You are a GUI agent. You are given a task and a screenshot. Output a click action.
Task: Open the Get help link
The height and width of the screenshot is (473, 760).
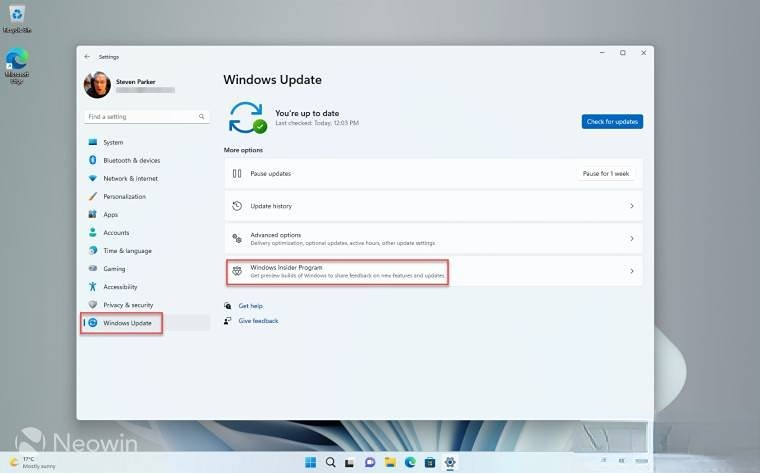251,306
